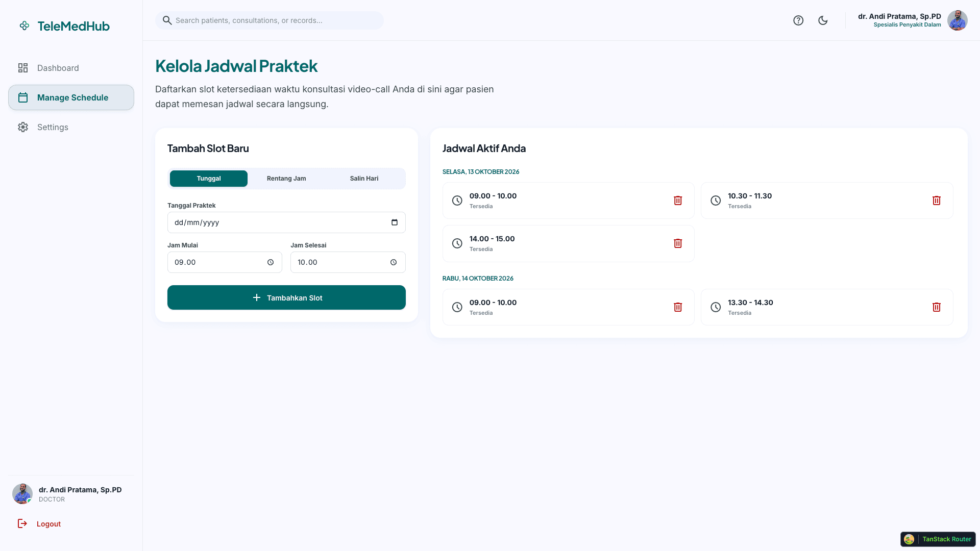Click the Jadwal Aktif Anda title
Viewport: 980px width, 551px height.
484,148
